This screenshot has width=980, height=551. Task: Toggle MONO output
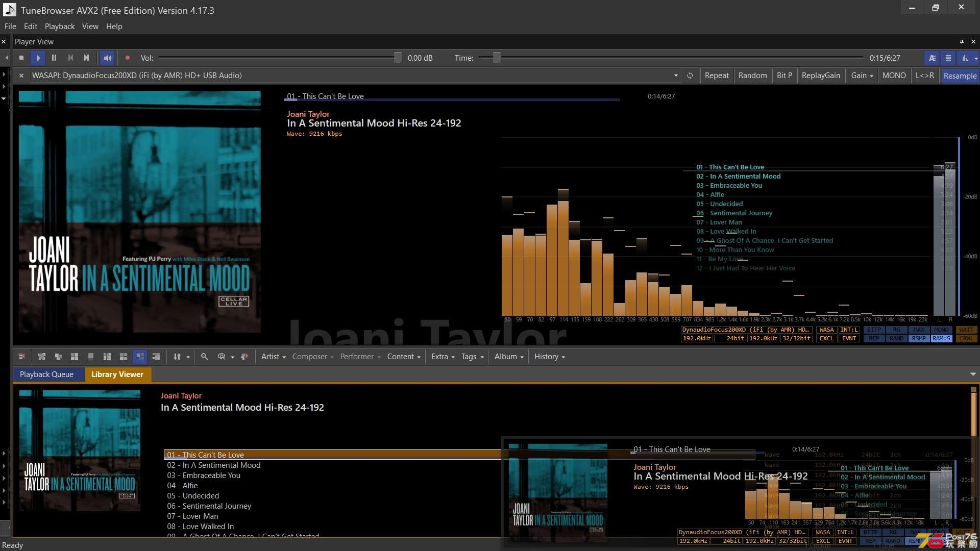click(x=894, y=76)
